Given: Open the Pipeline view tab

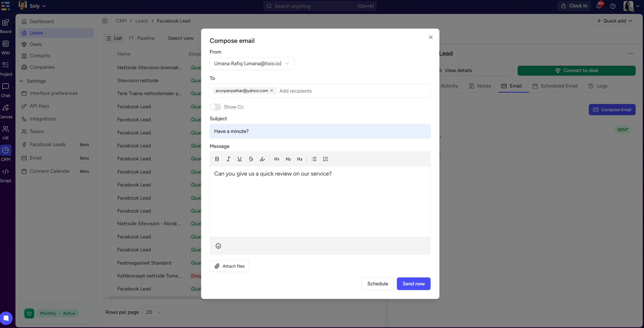Looking at the screenshot, I should 142,38.
